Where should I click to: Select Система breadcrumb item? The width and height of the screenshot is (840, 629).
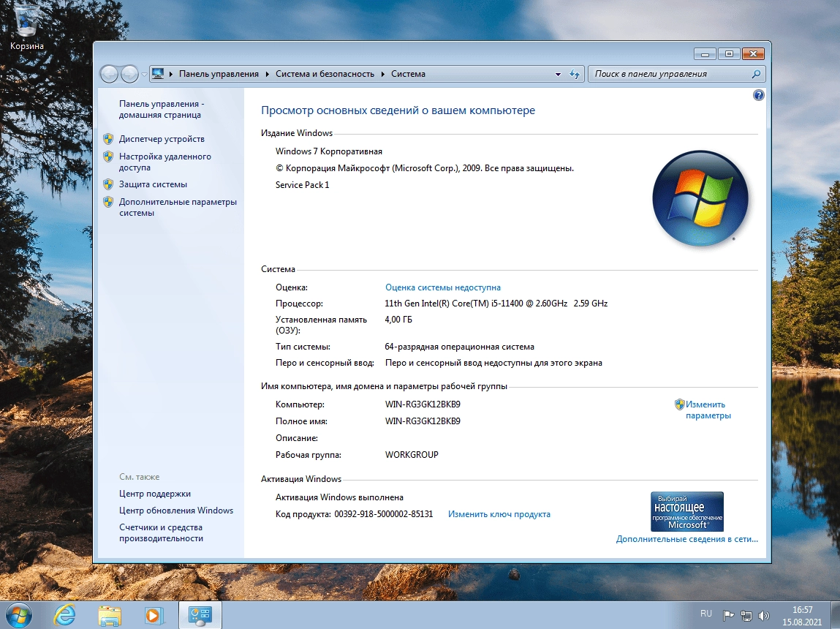pos(408,74)
